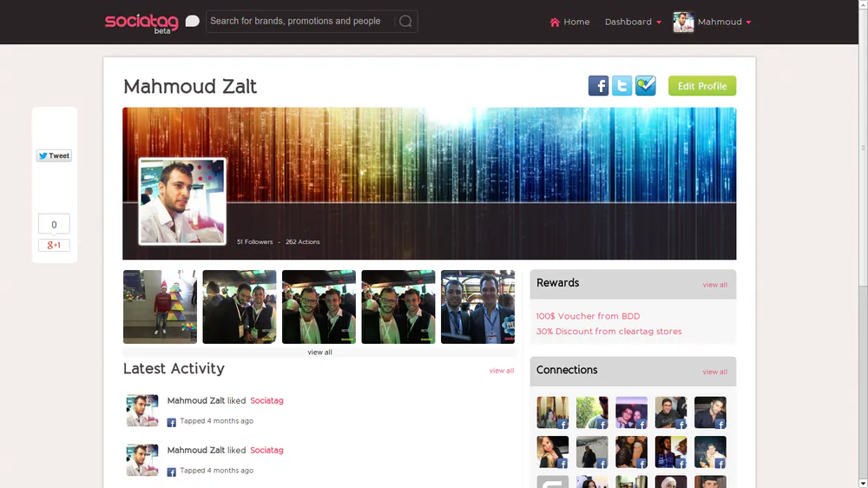The image size is (868, 488).
Task: Open fourth connection in top row
Action: (x=671, y=412)
